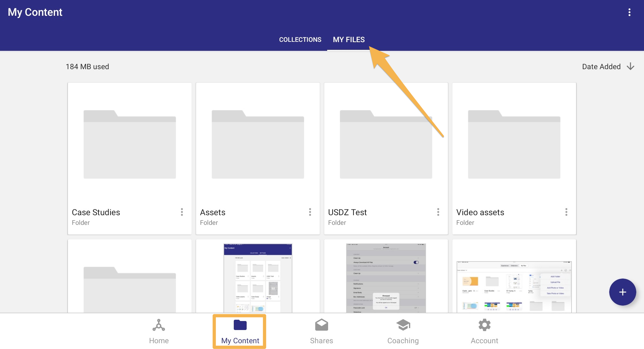Screen dimensions: 644x349
Task: Open the Video assets folder thumbnail
Action: [514, 144]
